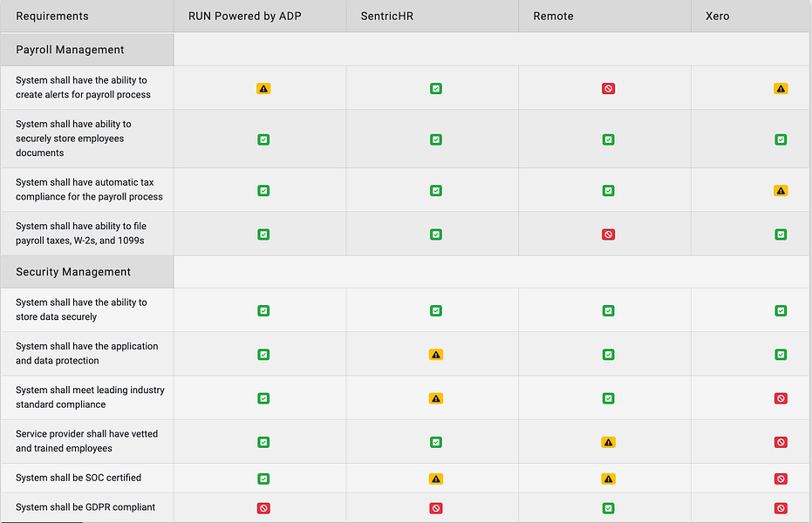The width and height of the screenshot is (812, 523).
Task: Click 'file payroll taxes, W-2s, and 1099s' requirement
Action: coord(81,234)
